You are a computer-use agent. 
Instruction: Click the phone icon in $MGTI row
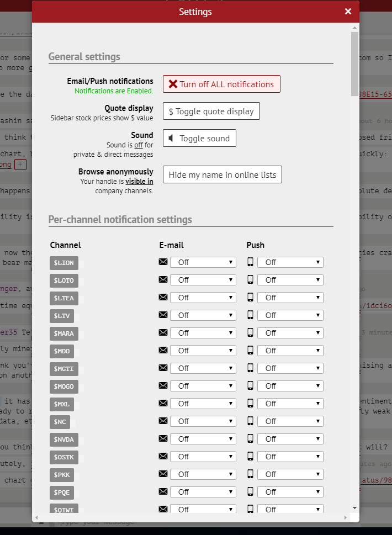(251, 368)
